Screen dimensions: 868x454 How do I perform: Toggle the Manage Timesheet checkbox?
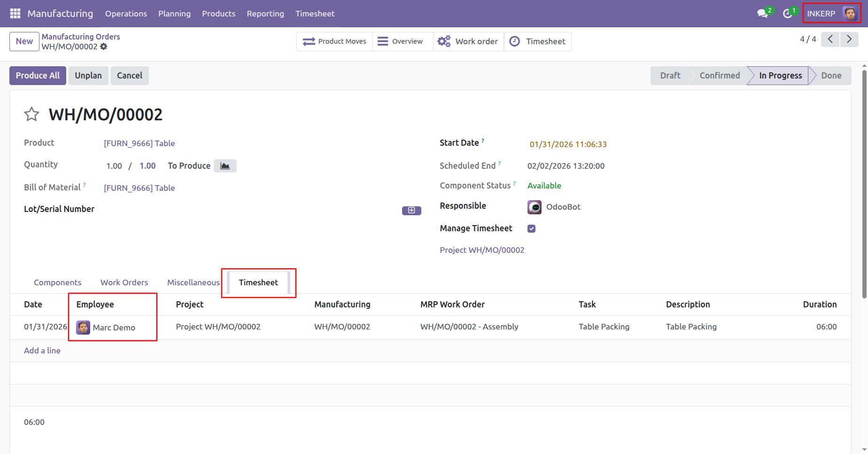[x=532, y=228]
